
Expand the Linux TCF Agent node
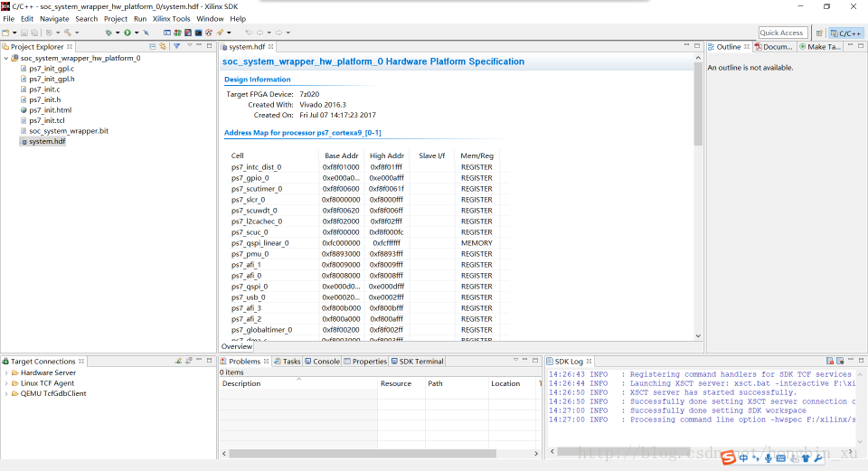click(x=6, y=383)
